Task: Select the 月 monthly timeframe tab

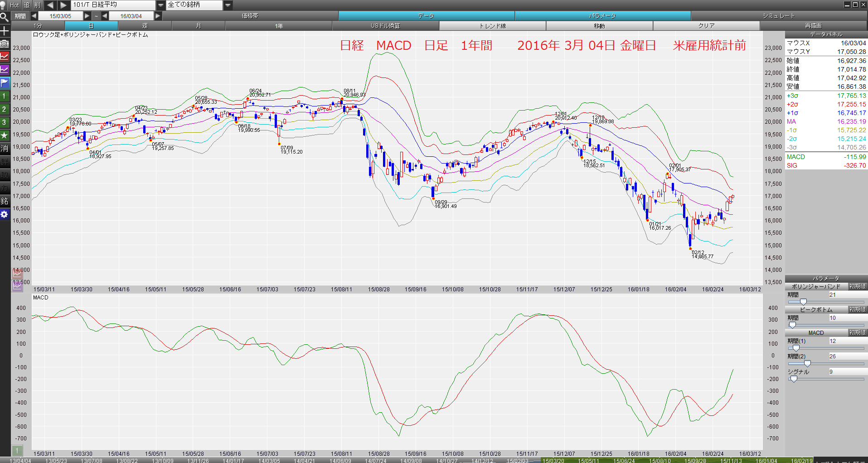Action: (x=198, y=26)
